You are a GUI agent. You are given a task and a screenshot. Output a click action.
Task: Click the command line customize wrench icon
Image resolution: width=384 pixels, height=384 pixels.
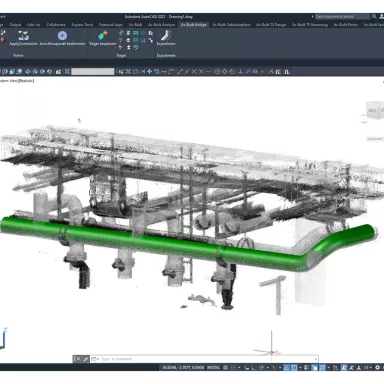(x=85, y=359)
